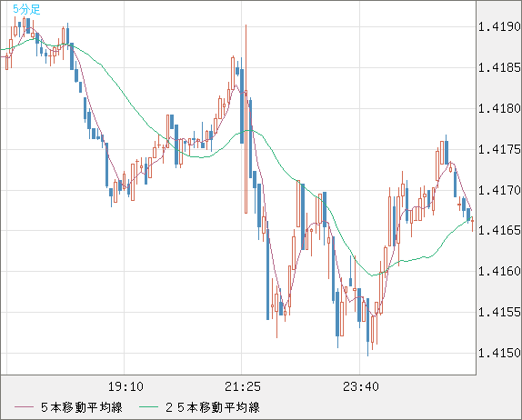The height and width of the screenshot is (420, 522).
Task: Click the 1.4190 price axis label
Action: click(499, 26)
